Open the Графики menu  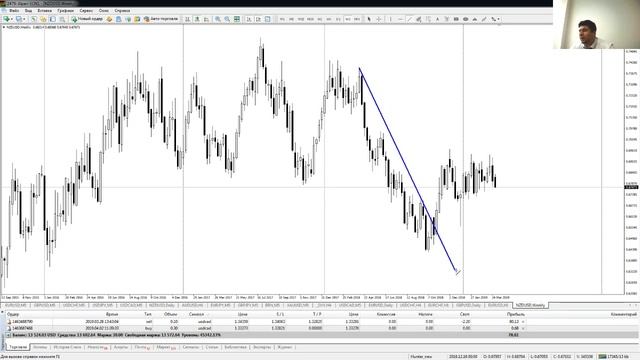pyautogui.click(x=65, y=11)
